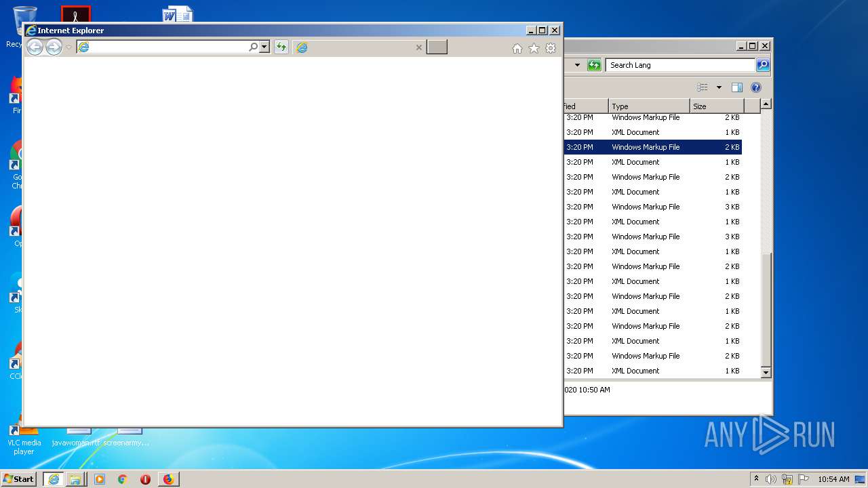Click into the Internet Explorer address bar
Screen dimensions: 868x488
point(163,47)
